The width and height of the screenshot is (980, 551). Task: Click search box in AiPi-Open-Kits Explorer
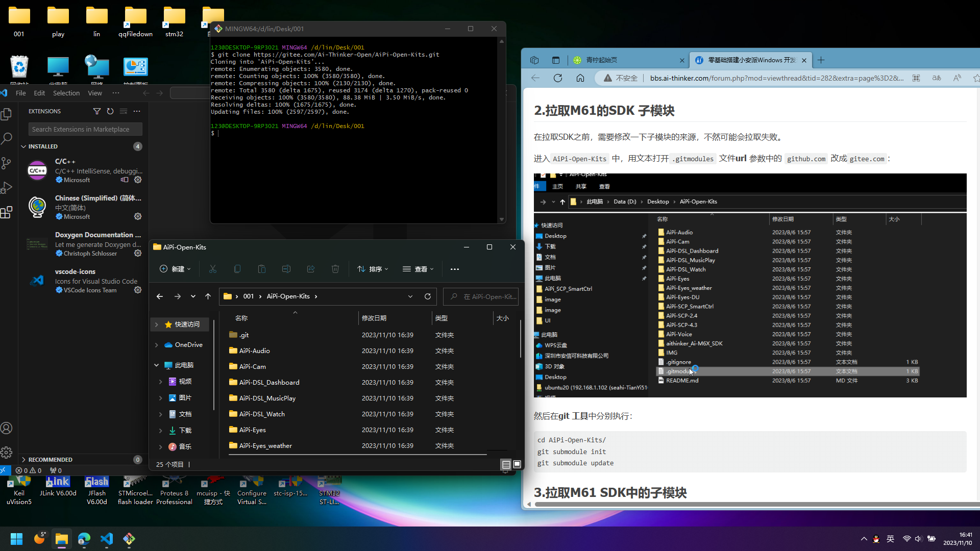tap(481, 296)
